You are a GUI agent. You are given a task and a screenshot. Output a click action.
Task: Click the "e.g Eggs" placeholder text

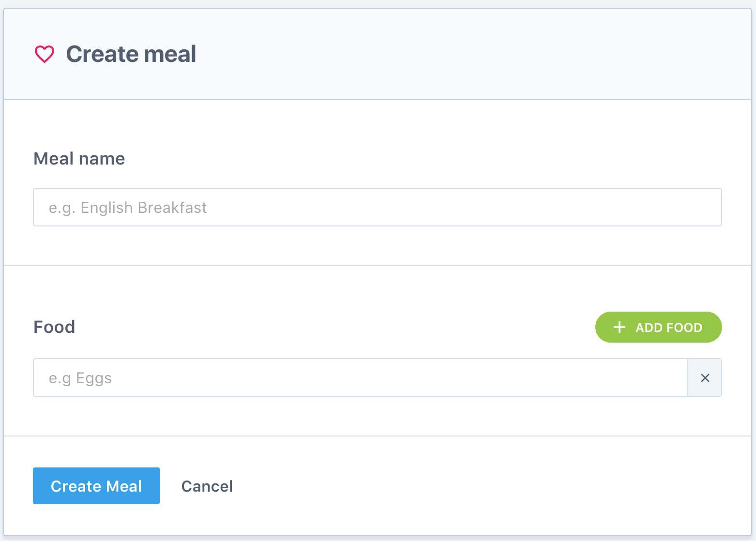tap(80, 378)
